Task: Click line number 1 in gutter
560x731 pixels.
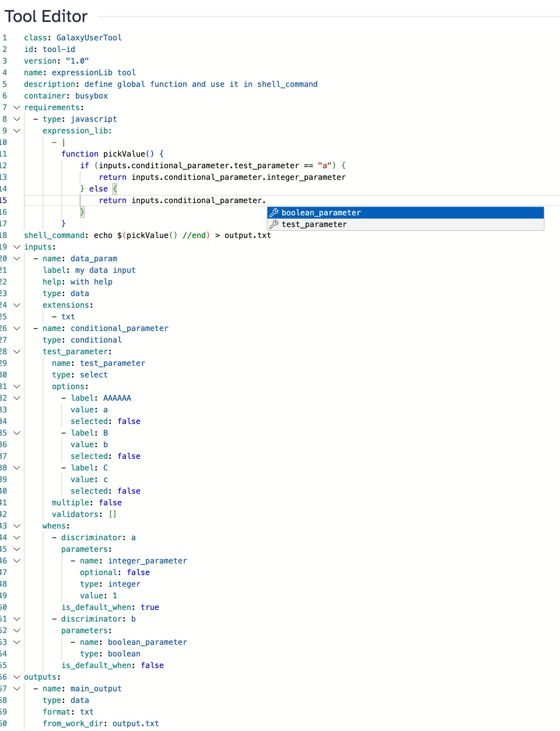Action: pyautogui.click(x=5, y=38)
